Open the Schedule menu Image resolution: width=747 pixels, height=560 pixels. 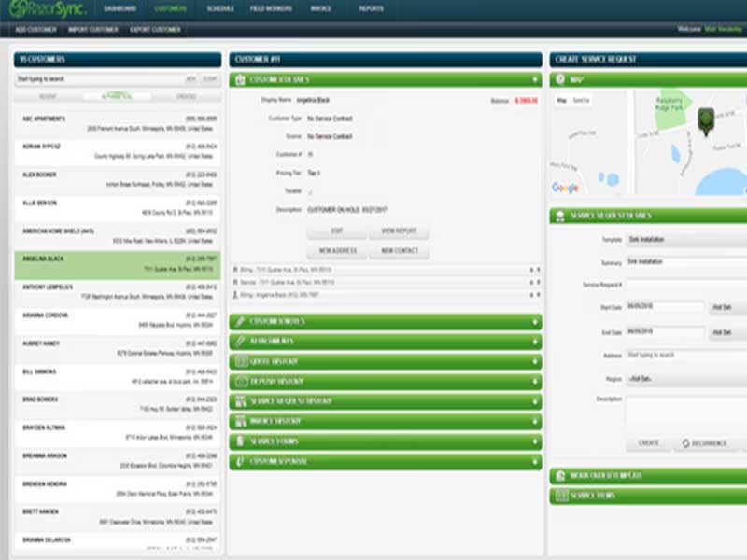(220, 8)
